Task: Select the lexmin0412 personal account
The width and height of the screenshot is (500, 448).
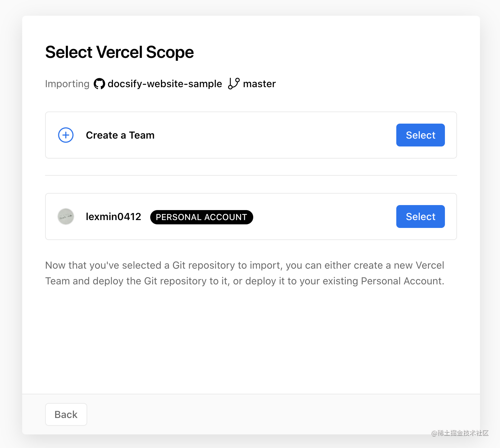Action: 420,216
